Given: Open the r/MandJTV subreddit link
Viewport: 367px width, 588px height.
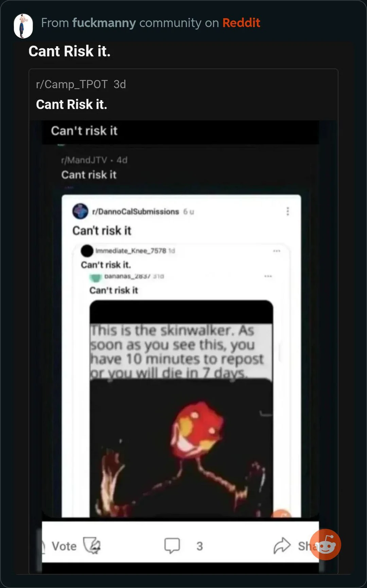Looking at the screenshot, I should point(84,160).
